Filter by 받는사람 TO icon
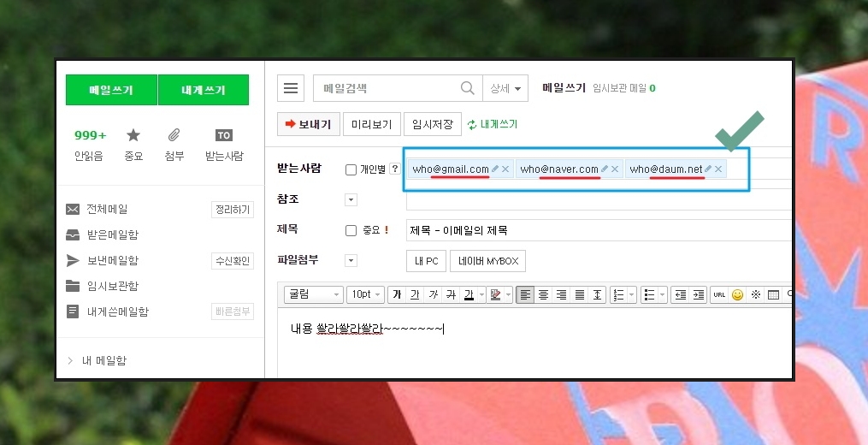 click(224, 145)
